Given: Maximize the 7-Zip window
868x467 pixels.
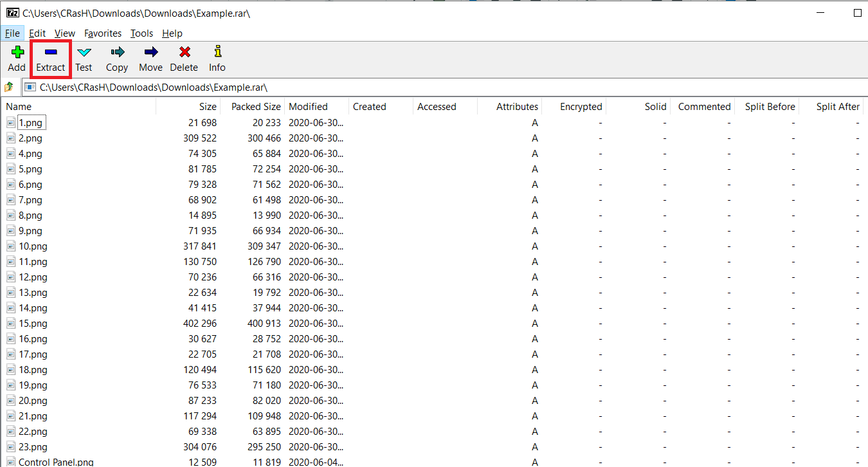Looking at the screenshot, I should 857,13.
